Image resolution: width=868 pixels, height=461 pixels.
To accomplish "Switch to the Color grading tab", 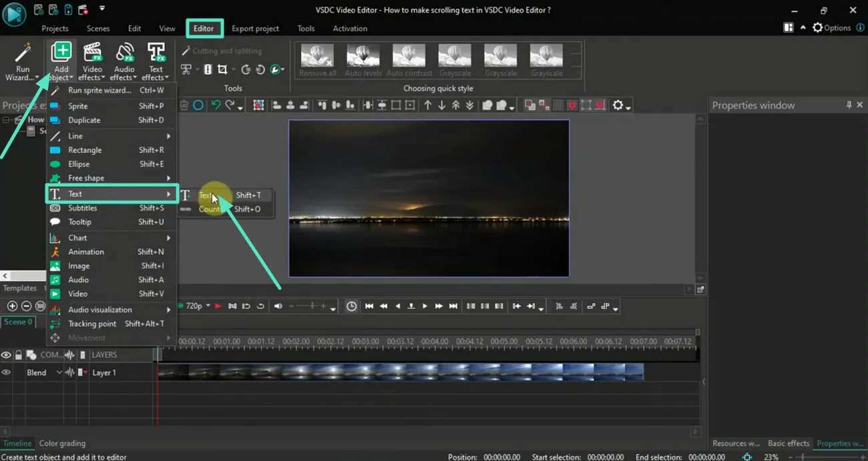I will coord(62,444).
